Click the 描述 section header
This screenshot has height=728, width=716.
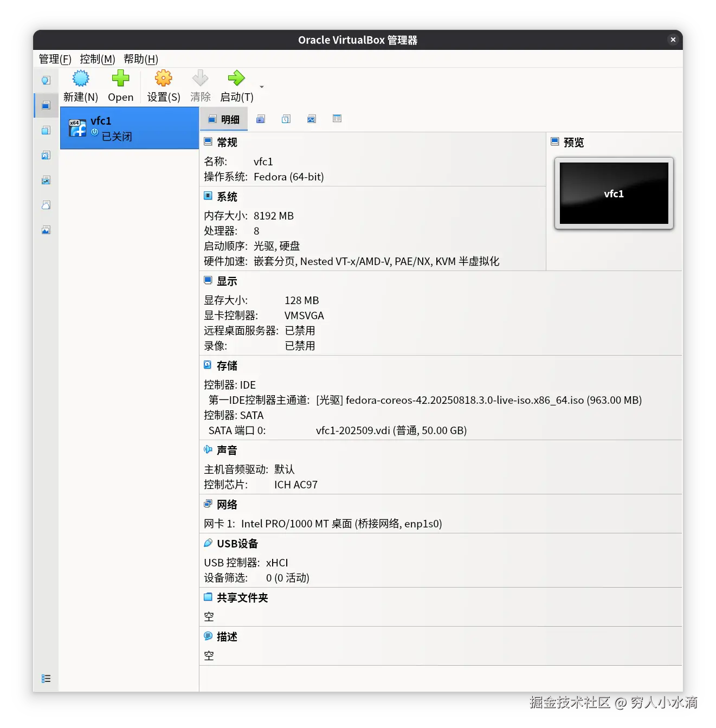click(x=227, y=637)
